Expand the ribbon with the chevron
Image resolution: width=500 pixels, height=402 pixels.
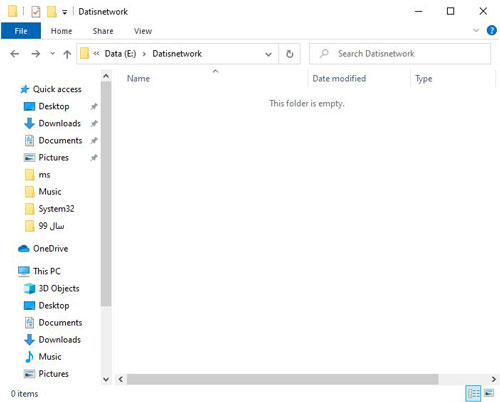click(x=476, y=31)
